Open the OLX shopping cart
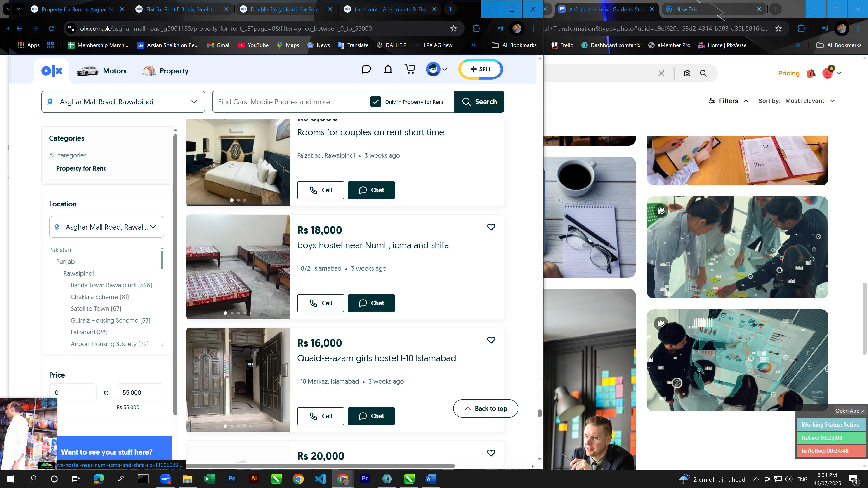The image size is (868, 488). [x=410, y=69]
